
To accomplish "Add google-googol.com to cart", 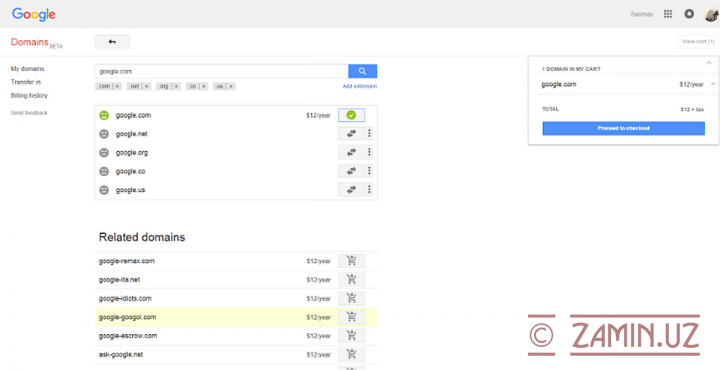I will click(352, 317).
